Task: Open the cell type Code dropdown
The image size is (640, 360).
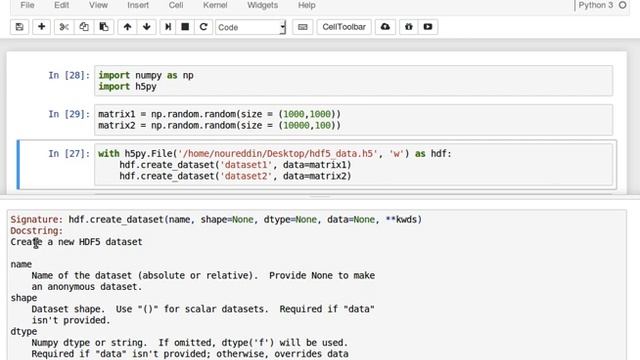Action: 251,27
